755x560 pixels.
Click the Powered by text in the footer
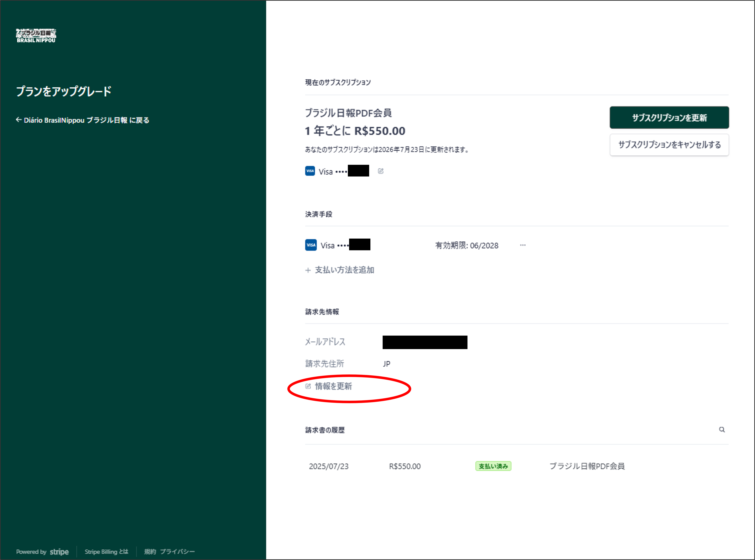pyautogui.click(x=31, y=551)
